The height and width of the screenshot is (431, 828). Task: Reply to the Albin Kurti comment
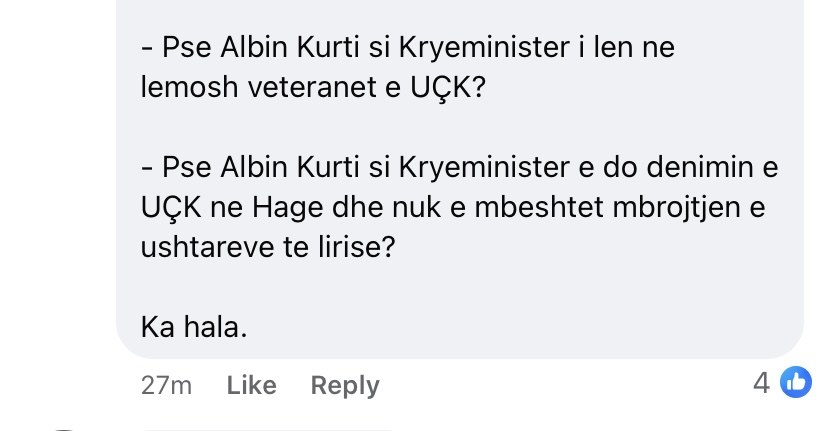click(345, 385)
